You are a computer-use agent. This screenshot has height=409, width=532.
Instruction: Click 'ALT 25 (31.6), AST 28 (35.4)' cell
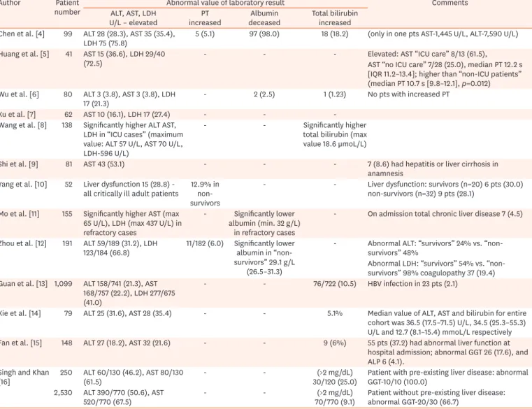point(127,313)
